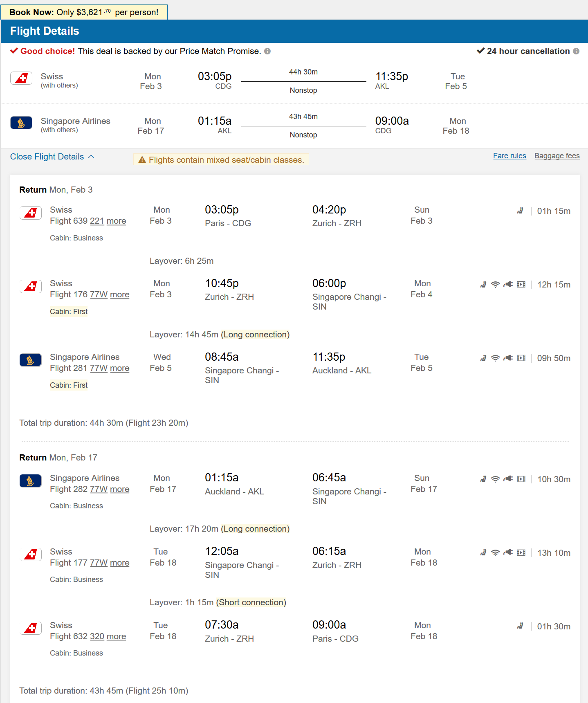The width and height of the screenshot is (588, 703).
Task: Open Fare rules link
Action: pos(509,156)
